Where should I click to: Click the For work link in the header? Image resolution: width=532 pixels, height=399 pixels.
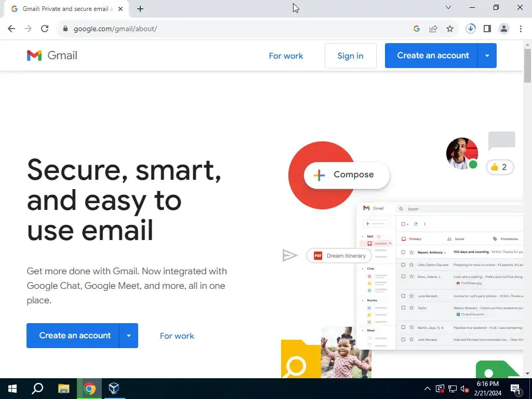[x=286, y=56]
